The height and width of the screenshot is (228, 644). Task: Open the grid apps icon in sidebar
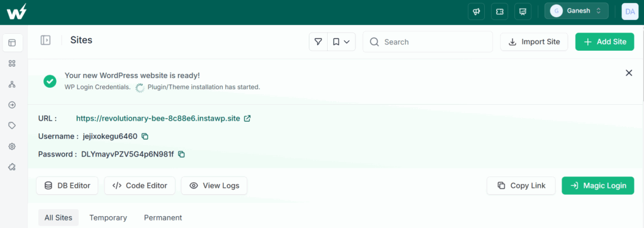click(x=13, y=63)
